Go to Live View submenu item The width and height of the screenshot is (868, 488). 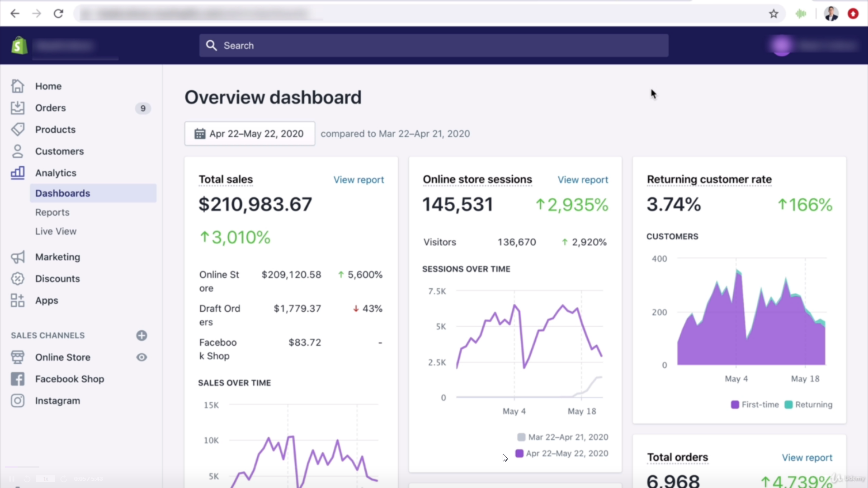pos(56,231)
